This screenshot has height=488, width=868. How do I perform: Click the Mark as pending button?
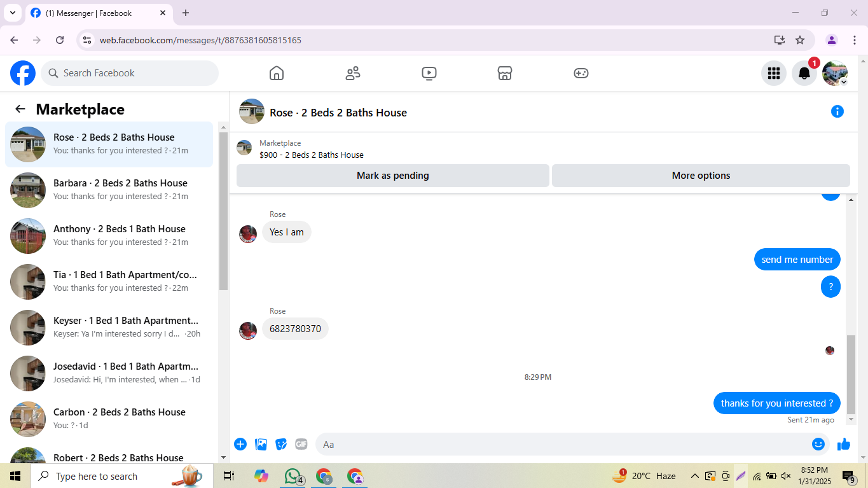coord(393,176)
